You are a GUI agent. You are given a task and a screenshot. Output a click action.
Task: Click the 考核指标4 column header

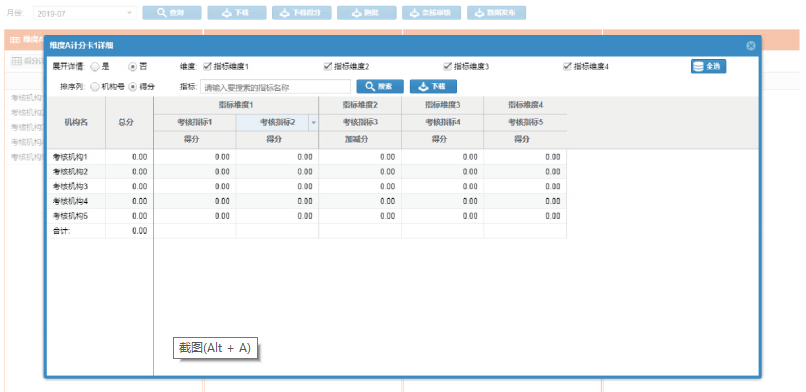tap(443, 123)
